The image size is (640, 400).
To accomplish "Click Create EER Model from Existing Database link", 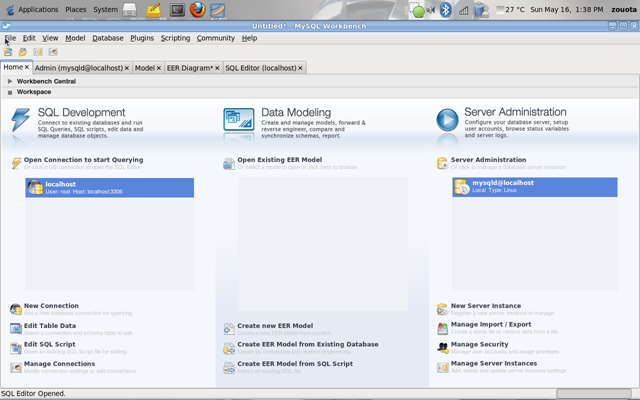I will pyautogui.click(x=308, y=344).
